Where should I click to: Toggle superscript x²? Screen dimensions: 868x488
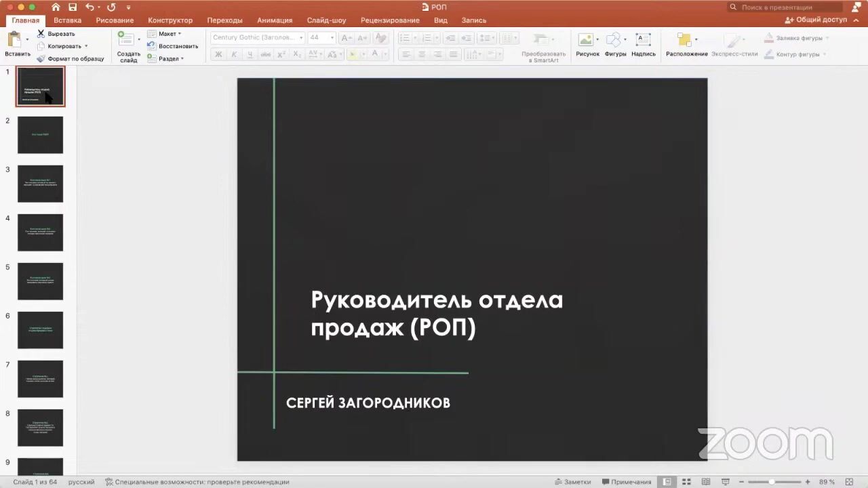(281, 54)
